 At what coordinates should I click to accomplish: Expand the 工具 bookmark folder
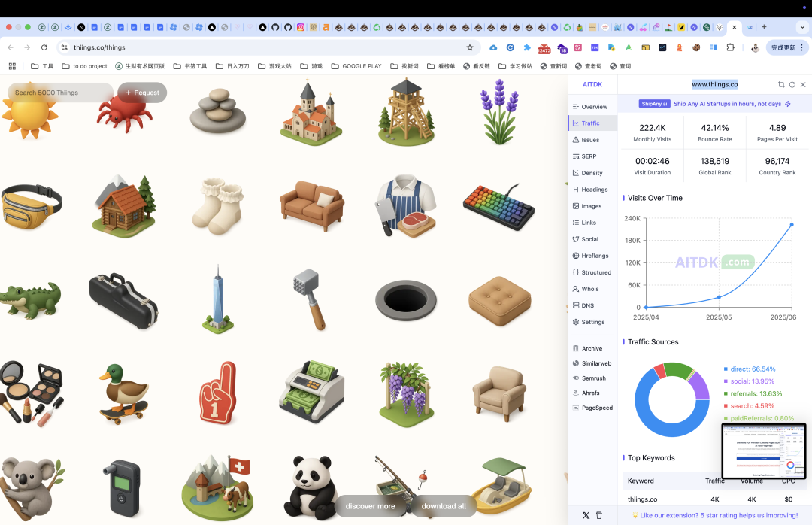(x=42, y=66)
